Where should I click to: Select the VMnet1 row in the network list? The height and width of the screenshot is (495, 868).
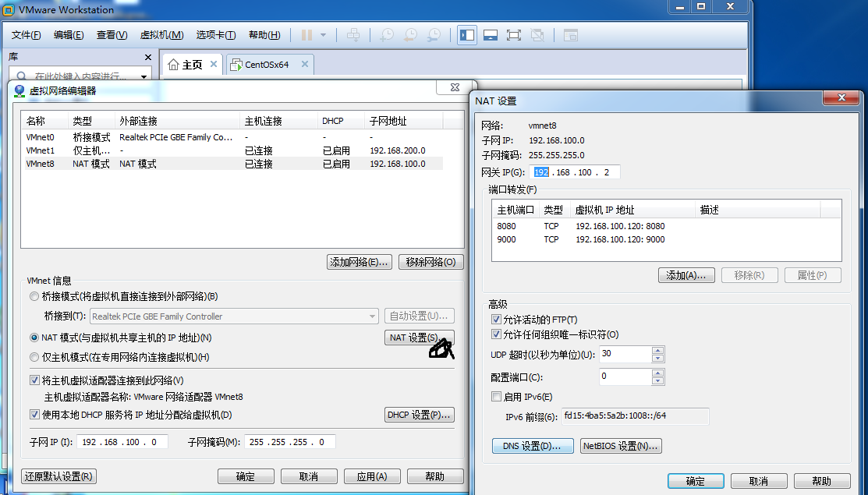pyautogui.click(x=234, y=150)
